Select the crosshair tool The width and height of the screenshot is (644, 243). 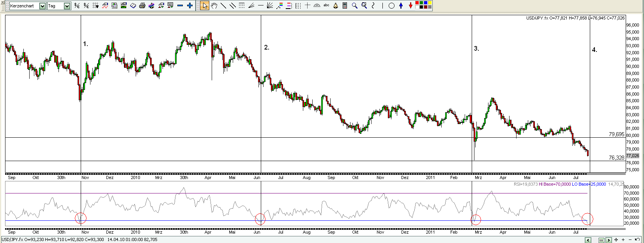(308, 5)
